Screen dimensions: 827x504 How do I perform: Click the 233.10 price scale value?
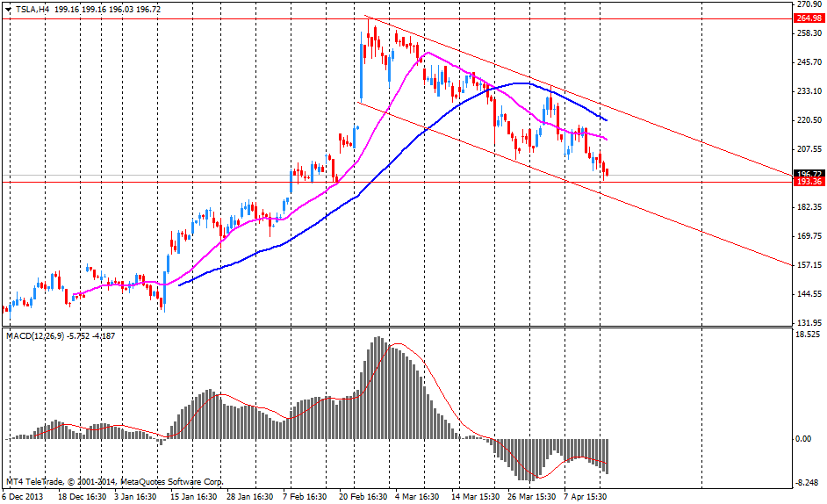809,91
